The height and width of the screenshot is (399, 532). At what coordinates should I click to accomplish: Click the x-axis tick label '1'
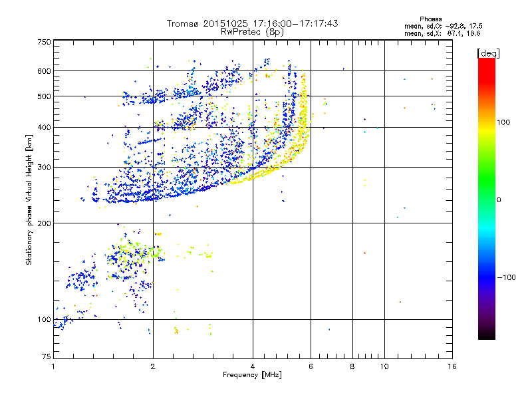tap(53, 366)
